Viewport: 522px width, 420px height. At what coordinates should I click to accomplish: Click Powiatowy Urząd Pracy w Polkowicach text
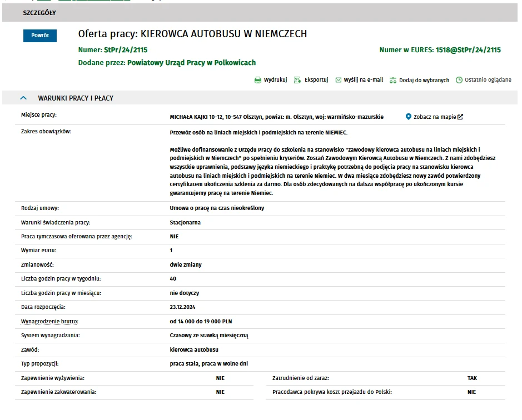pyautogui.click(x=191, y=63)
